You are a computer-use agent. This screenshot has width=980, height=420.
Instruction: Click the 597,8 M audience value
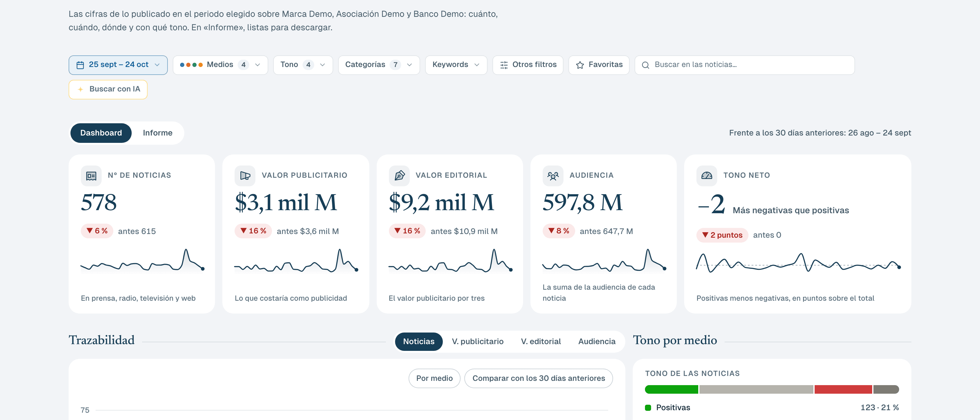click(582, 202)
